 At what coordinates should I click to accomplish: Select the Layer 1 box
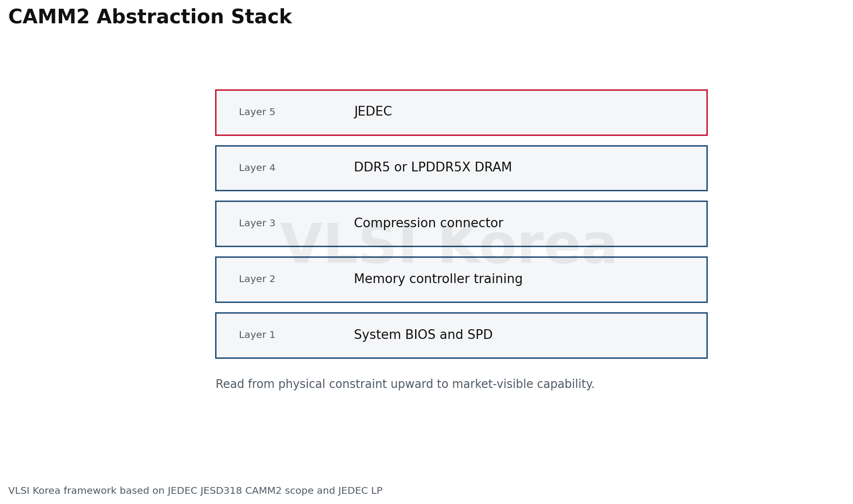click(x=461, y=336)
